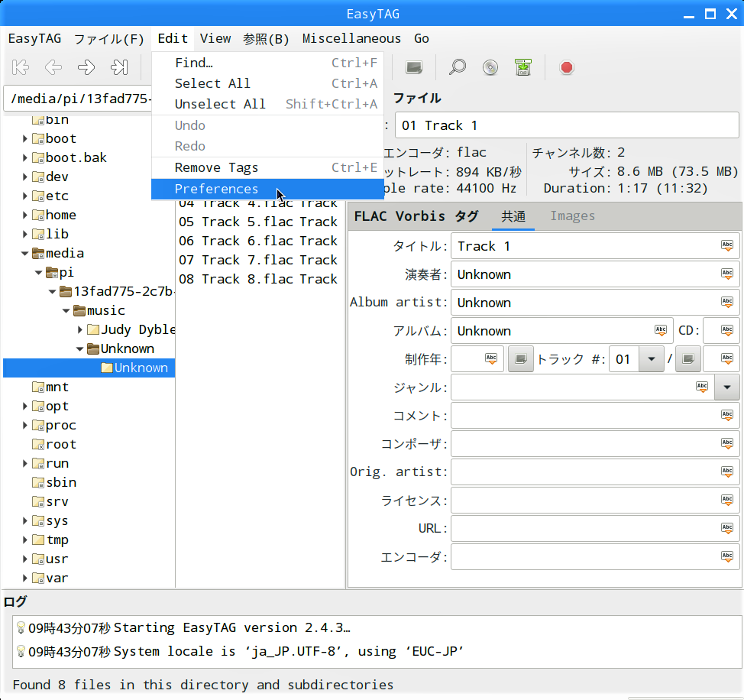Choose Remove Tags in the Edit menu
Viewport: 744px width, 700px height.
point(267,167)
